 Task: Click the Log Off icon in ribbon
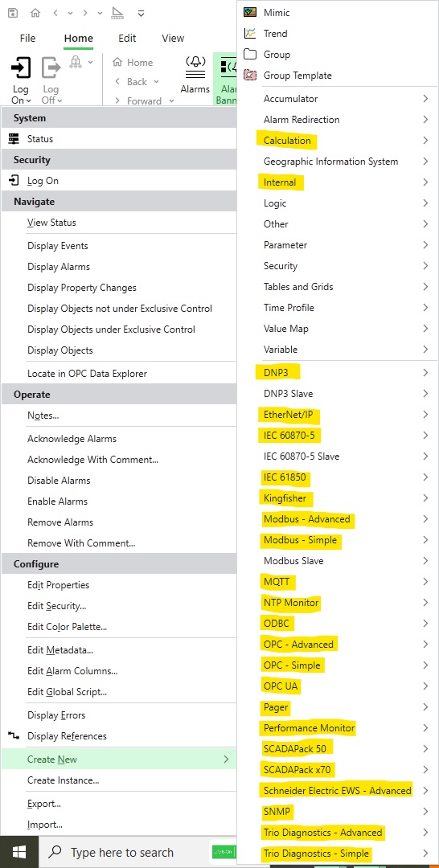51,68
